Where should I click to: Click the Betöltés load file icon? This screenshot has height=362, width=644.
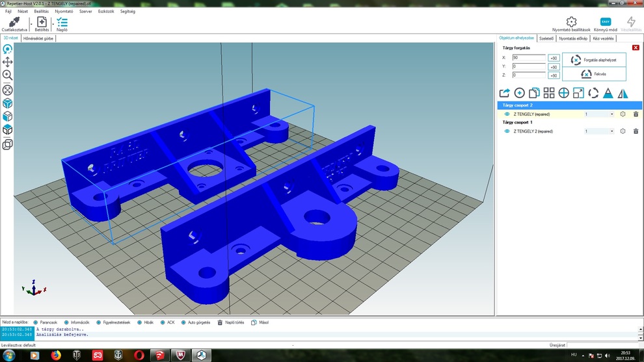[x=42, y=23]
